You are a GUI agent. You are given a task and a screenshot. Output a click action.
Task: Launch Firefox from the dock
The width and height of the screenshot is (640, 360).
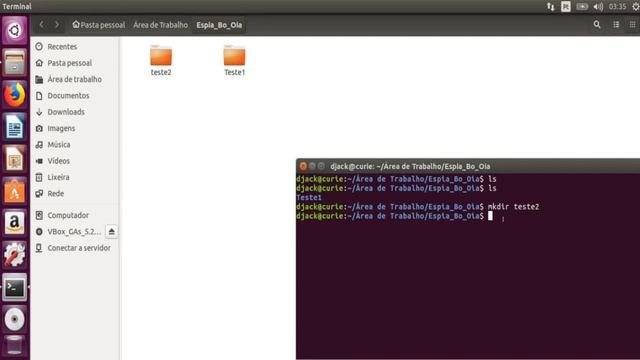pos(14,95)
